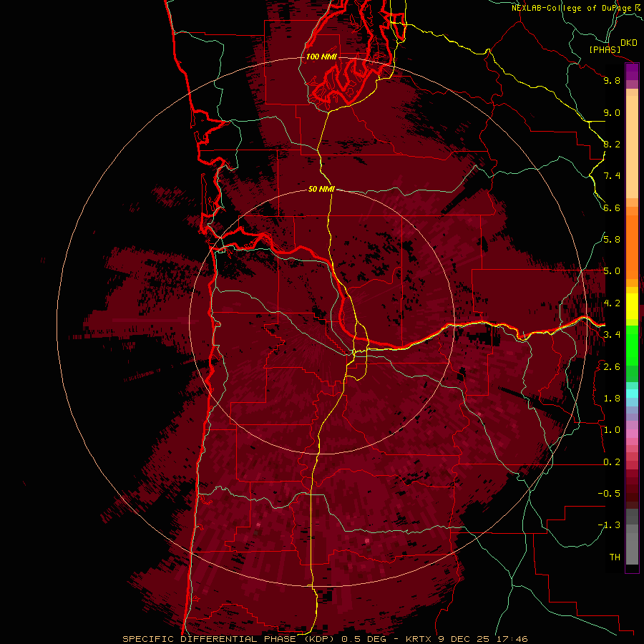Click the 2.6 legend value
Viewport: 644px width, 644px height.
click(612, 367)
